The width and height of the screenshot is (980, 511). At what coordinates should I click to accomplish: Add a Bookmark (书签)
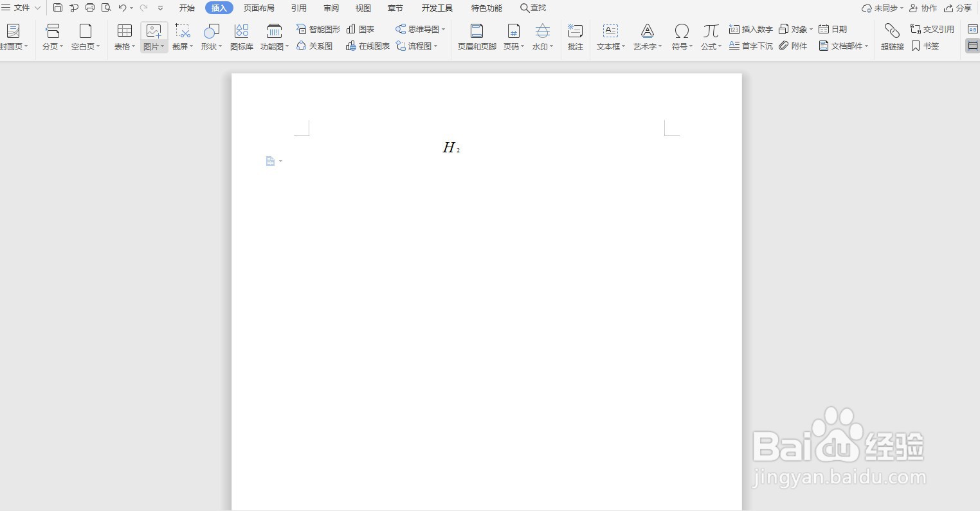coord(925,46)
